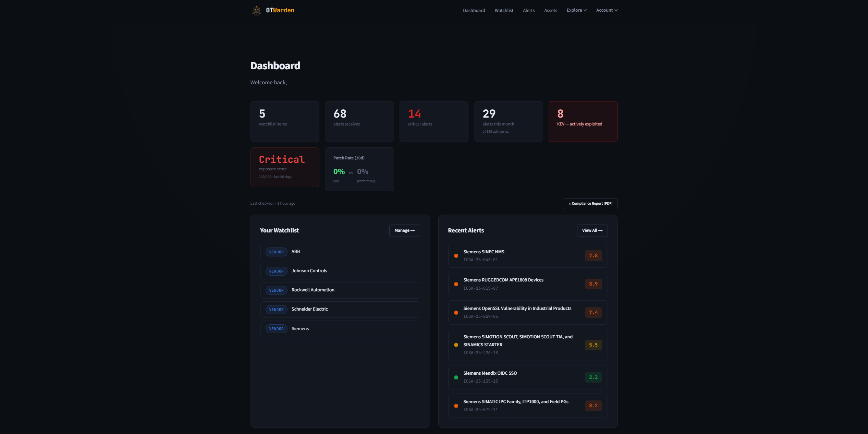
Task: Click the orange severity dot beside RUGGEDCOM APE1808
Action: point(456,284)
